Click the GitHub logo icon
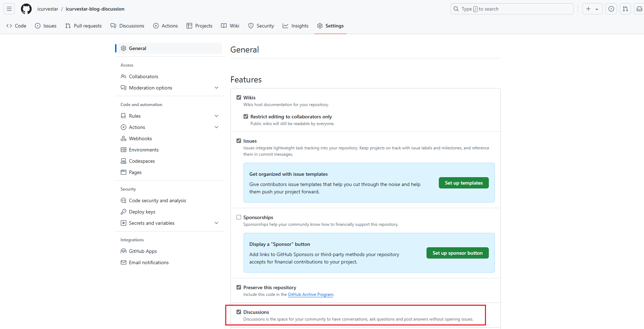The height and width of the screenshot is (329, 644). pos(26,9)
